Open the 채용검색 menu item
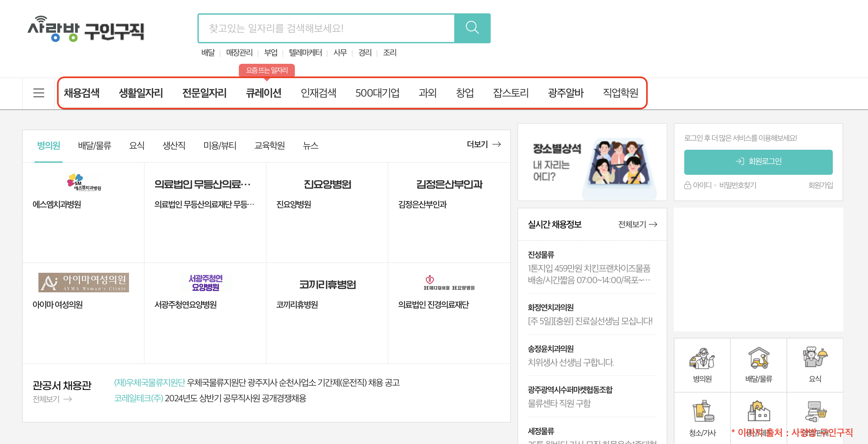The image size is (868, 444). [81, 93]
